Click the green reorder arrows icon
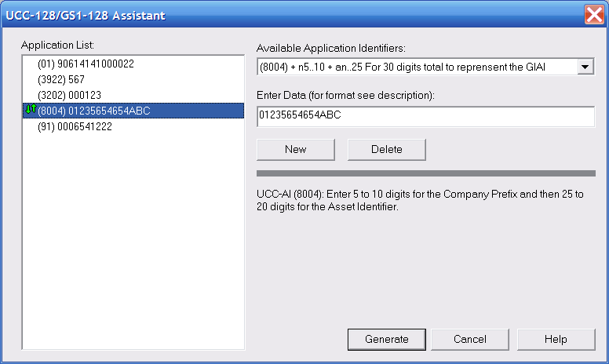 click(31, 110)
